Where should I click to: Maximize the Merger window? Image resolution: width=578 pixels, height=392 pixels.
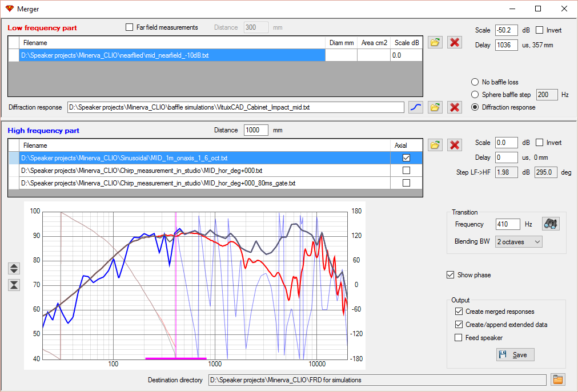click(x=538, y=9)
